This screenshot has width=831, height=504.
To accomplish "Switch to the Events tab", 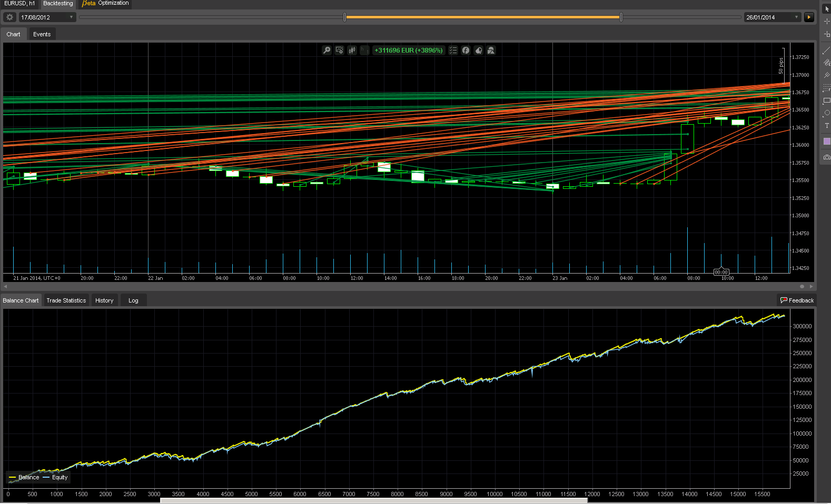I will [x=42, y=34].
